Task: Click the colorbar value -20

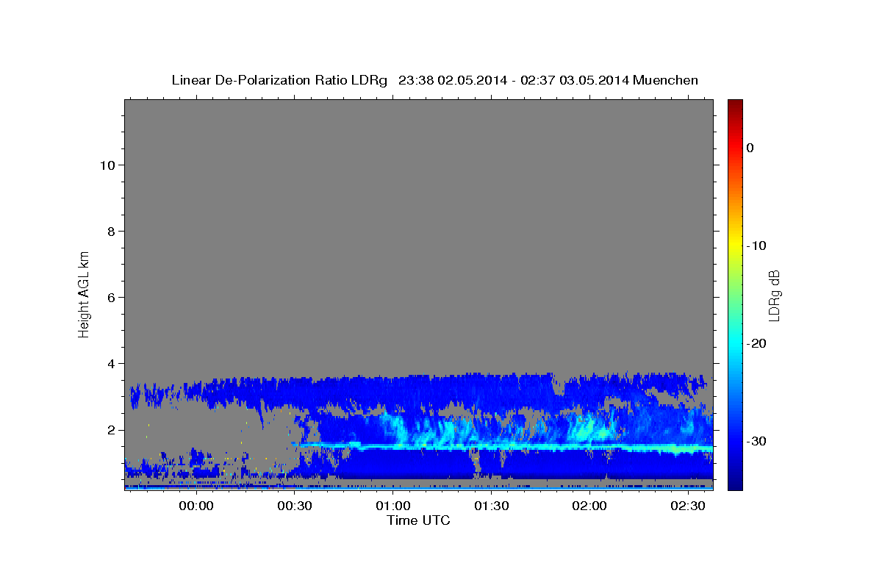Action: pos(756,343)
